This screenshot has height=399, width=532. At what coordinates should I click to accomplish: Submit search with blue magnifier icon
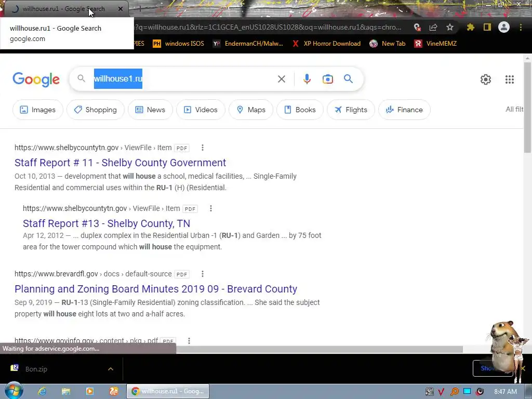[x=348, y=79]
